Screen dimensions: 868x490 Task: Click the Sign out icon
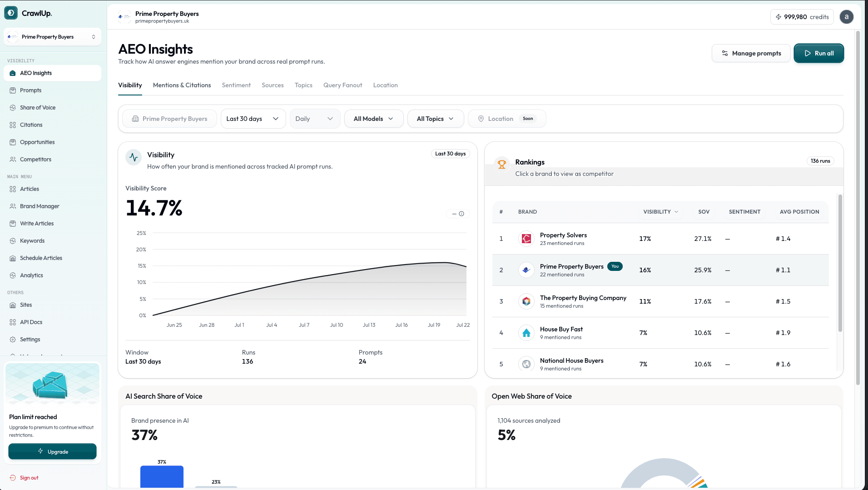click(13, 478)
